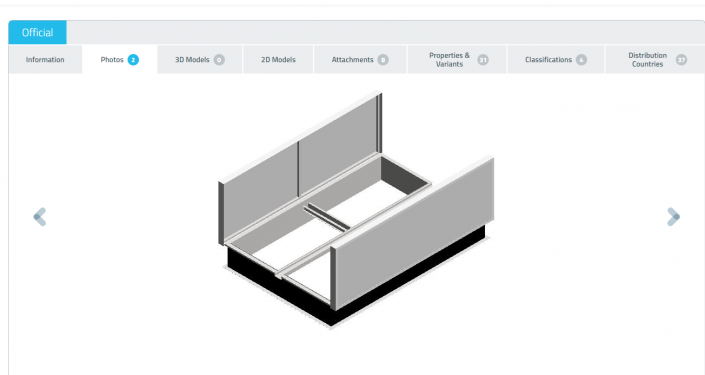Click the blue photo count badge
Image resolution: width=705 pixels, height=375 pixels.
(x=133, y=60)
